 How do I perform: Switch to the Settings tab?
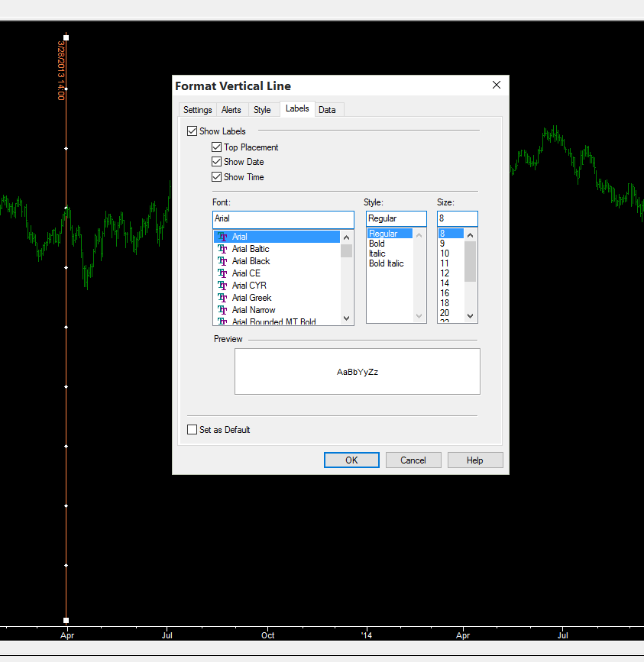pyautogui.click(x=197, y=110)
